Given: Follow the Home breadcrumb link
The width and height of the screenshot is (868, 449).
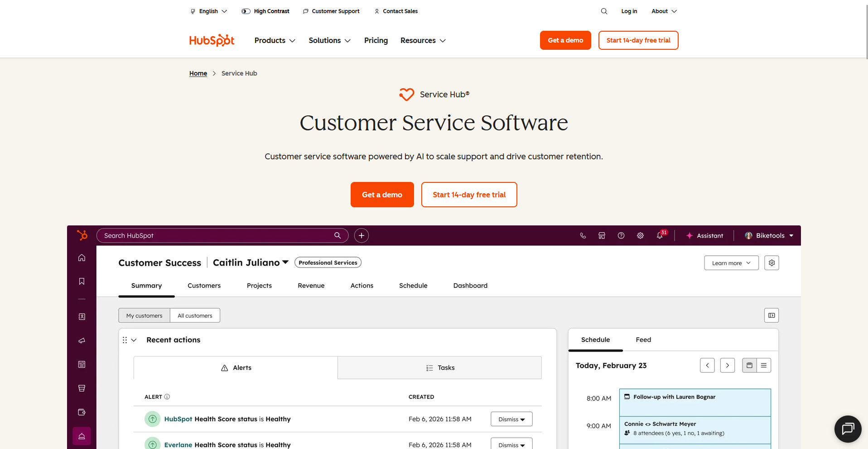Looking at the screenshot, I should point(198,73).
